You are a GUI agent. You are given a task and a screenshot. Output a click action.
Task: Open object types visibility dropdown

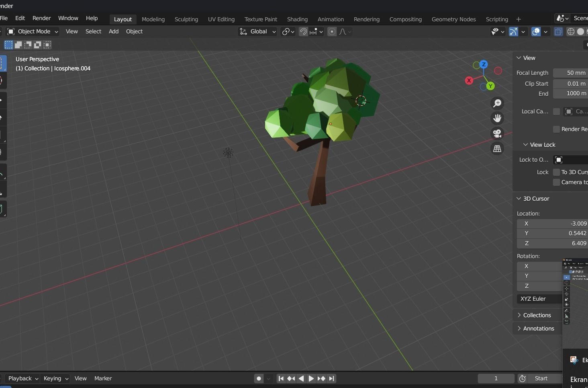click(498, 31)
